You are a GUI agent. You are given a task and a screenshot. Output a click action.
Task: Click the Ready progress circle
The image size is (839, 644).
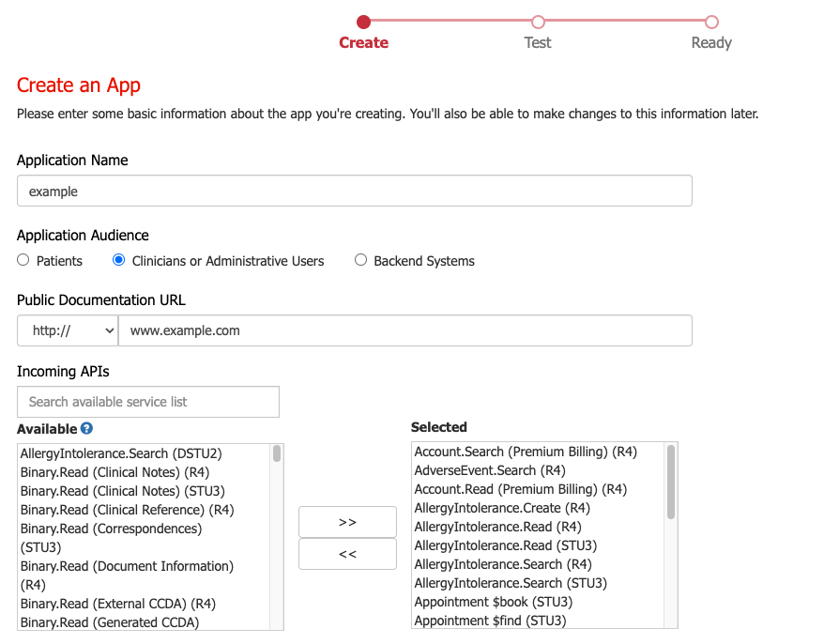click(710, 20)
